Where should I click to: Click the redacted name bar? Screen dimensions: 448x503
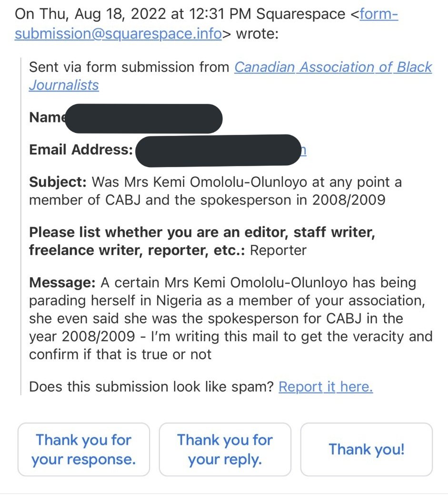point(143,118)
